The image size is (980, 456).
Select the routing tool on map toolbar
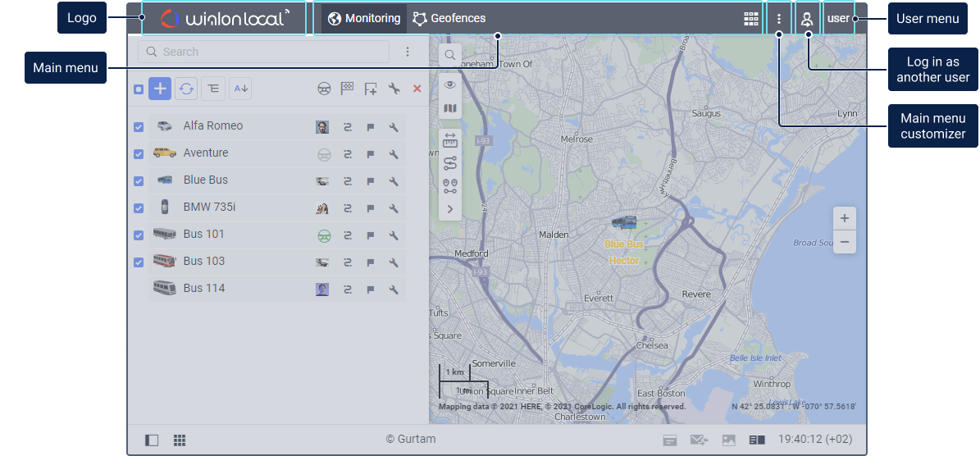450,163
